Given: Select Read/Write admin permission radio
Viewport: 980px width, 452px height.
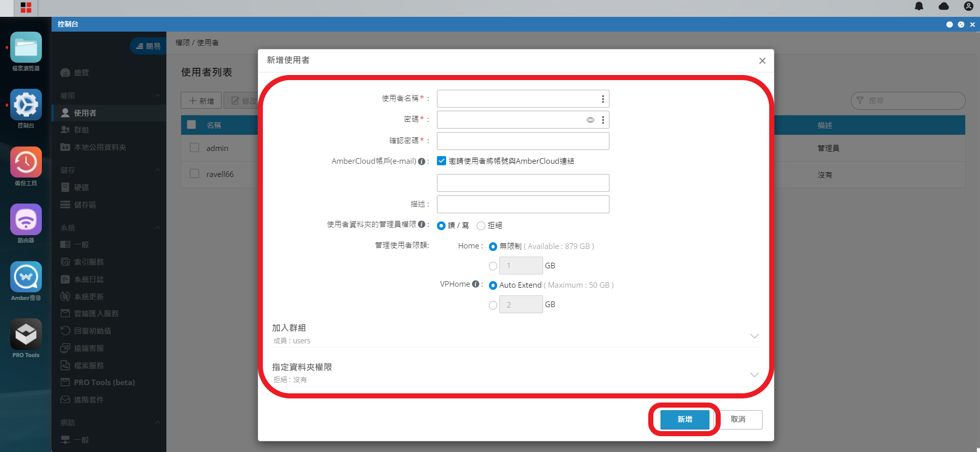Looking at the screenshot, I should 441,225.
